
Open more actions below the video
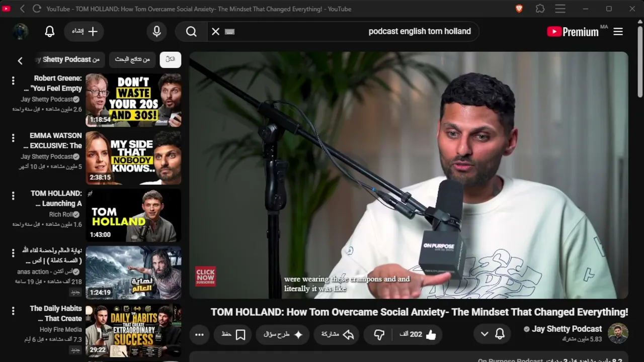coord(199,334)
